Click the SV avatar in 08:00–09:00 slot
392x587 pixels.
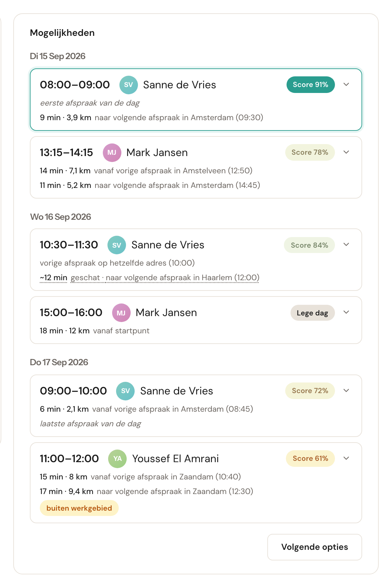point(129,85)
